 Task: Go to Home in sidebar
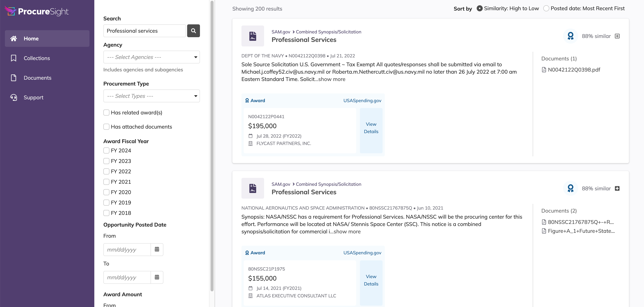pyautogui.click(x=47, y=39)
